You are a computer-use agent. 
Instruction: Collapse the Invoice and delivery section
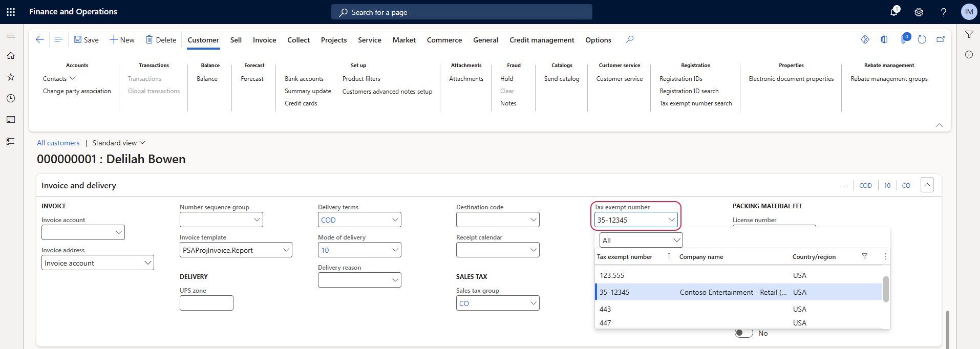tap(927, 185)
